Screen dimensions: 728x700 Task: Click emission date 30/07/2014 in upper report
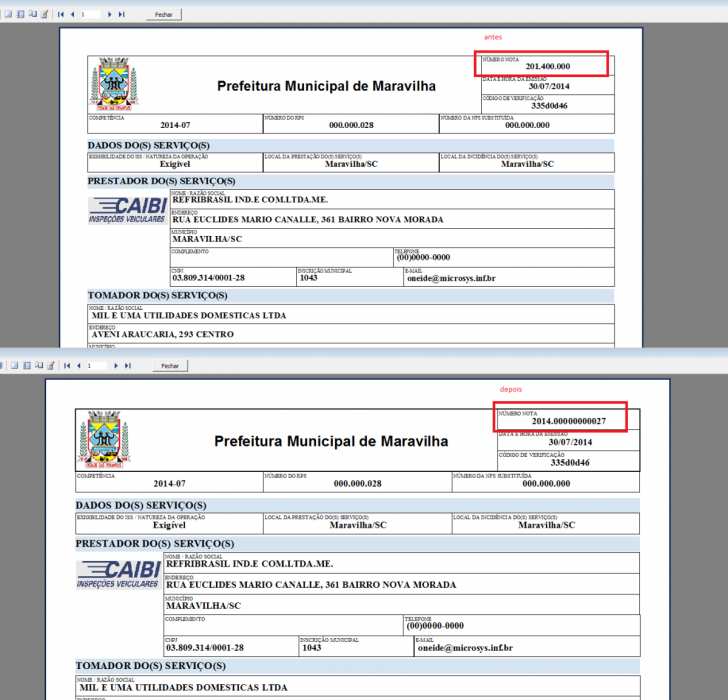tap(549, 86)
